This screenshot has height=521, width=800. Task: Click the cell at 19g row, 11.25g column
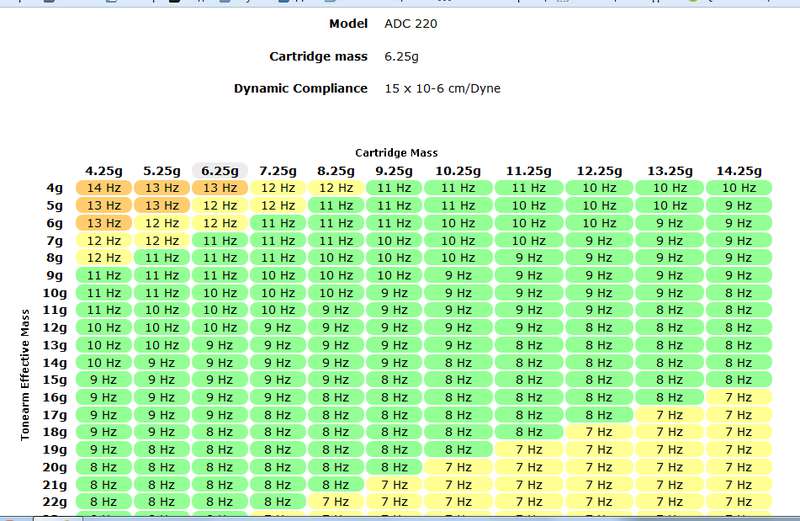[529, 449]
